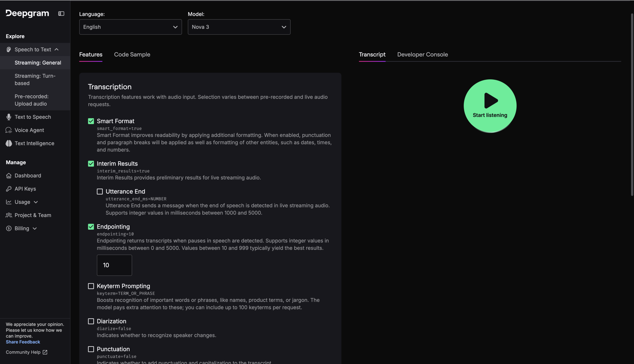This screenshot has width=634, height=364.
Task: Click the diarize=false parameter text
Action: tap(114, 329)
